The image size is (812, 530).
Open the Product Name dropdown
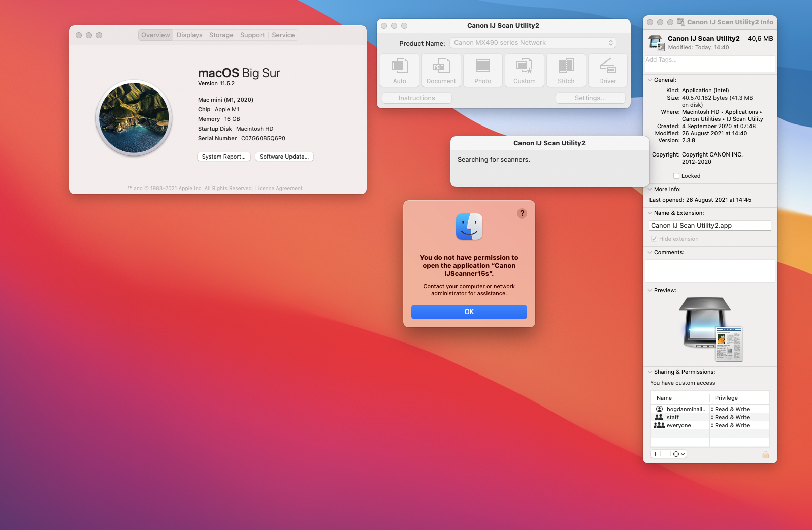[533, 43]
